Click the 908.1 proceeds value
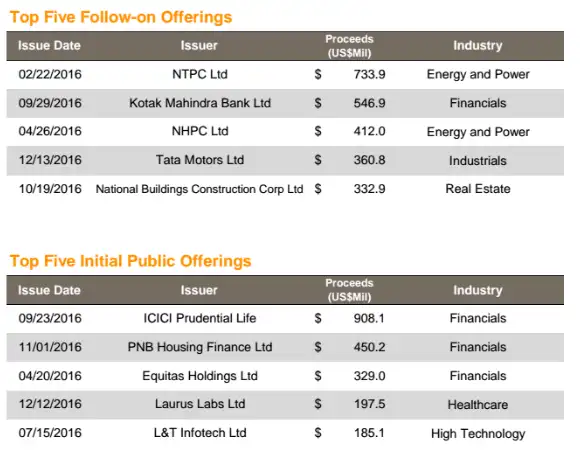This screenshot has height=462, width=581. 369,318
